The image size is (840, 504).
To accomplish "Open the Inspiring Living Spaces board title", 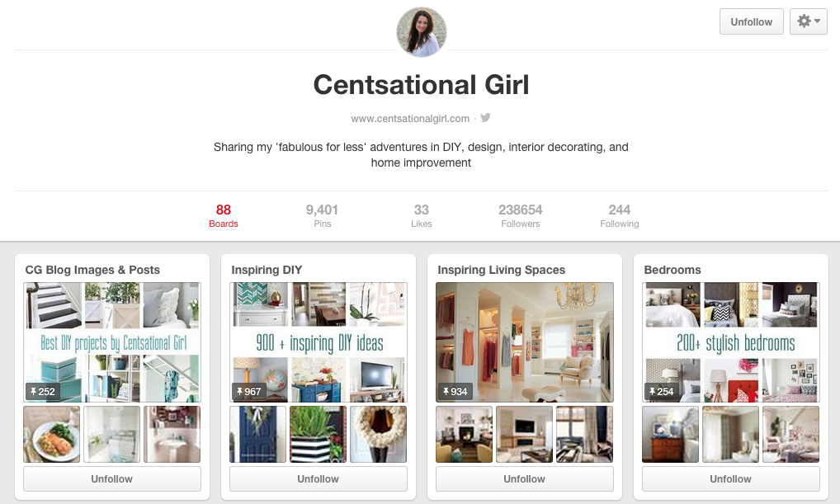I will point(502,270).
